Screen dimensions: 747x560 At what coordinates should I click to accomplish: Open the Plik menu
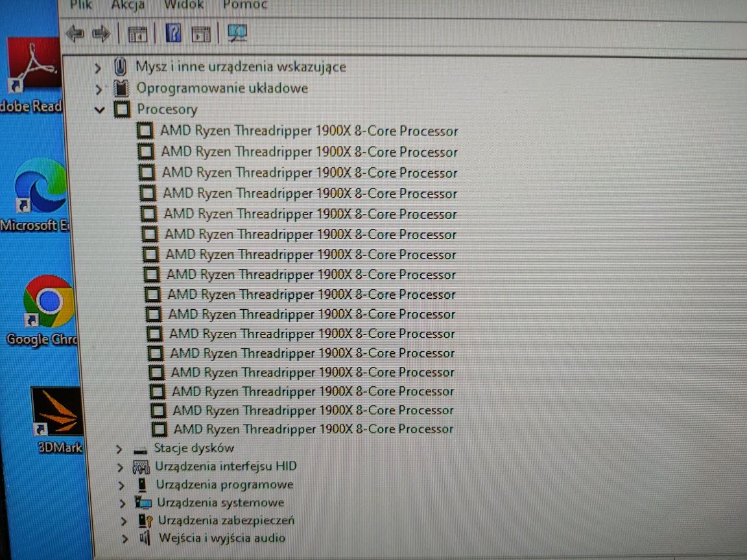(x=80, y=5)
